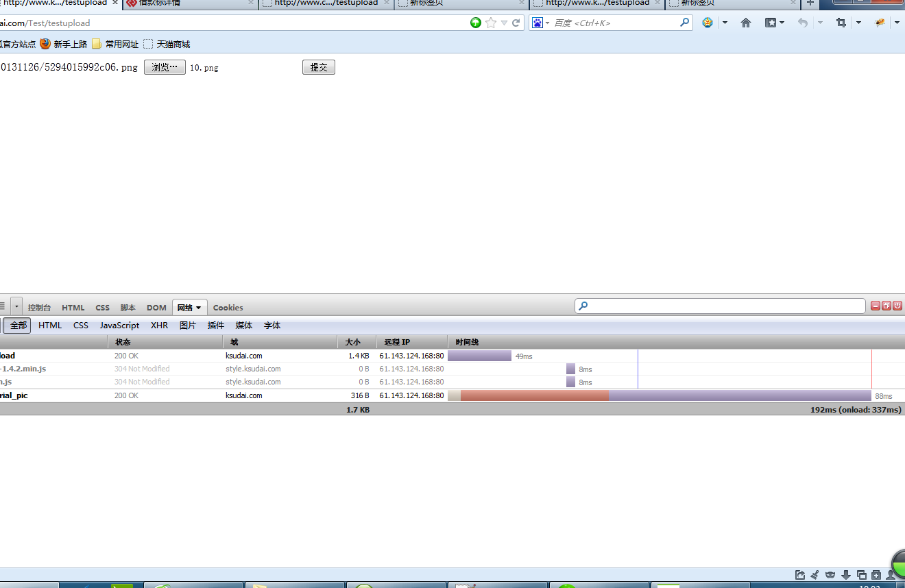The width and height of the screenshot is (905, 588).
Task: Click the share icon in the status bar
Action: (800, 575)
